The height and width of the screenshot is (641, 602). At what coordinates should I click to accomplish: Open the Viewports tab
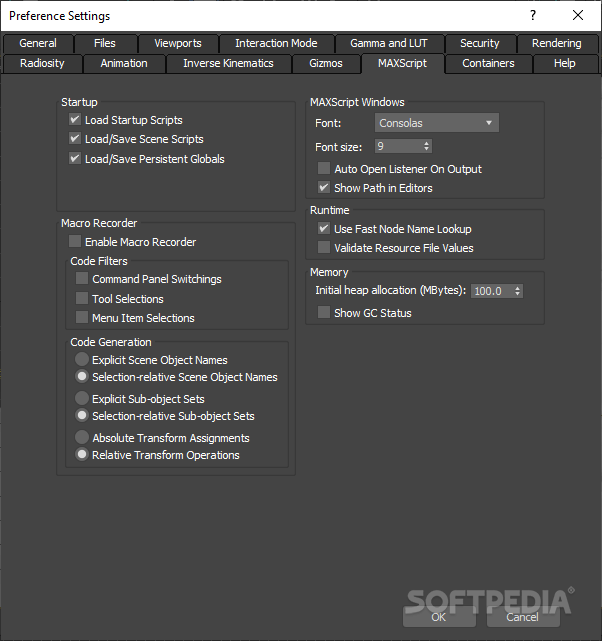178,43
